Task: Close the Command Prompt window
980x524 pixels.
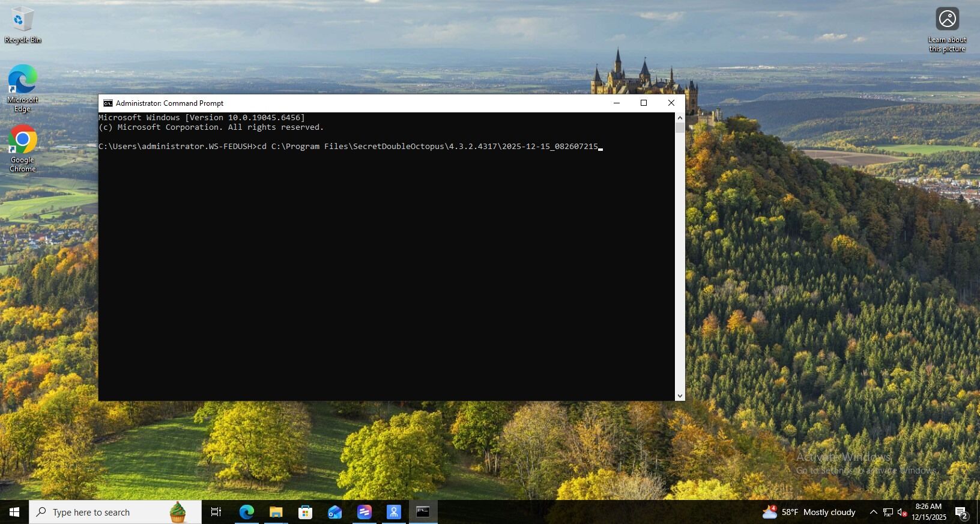Action: (x=671, y=103)
